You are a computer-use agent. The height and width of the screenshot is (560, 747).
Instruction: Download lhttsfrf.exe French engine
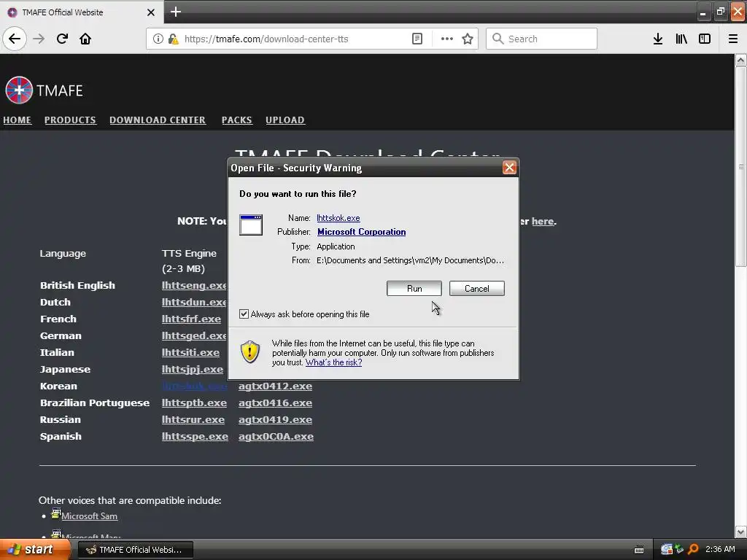tap(191, 319)
